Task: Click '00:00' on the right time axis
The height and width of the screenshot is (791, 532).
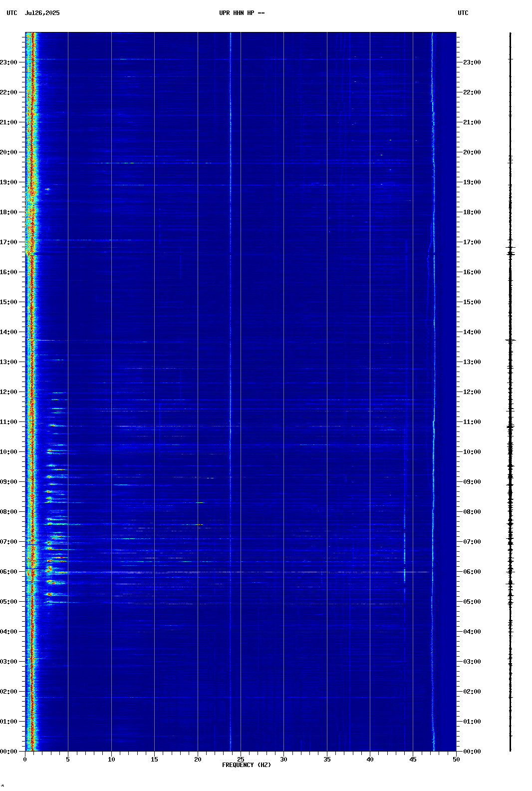Action: [x=472, y=752]
